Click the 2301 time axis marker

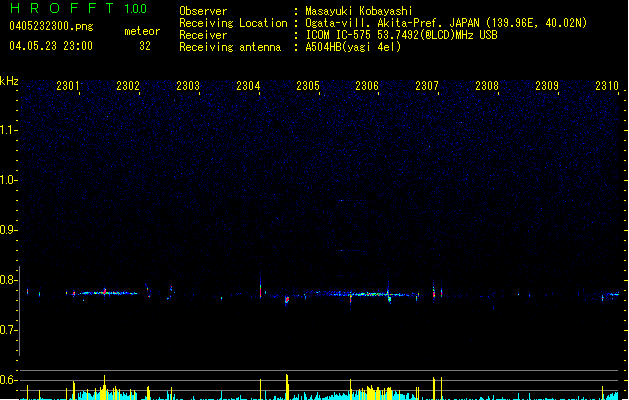pos(68,86)
